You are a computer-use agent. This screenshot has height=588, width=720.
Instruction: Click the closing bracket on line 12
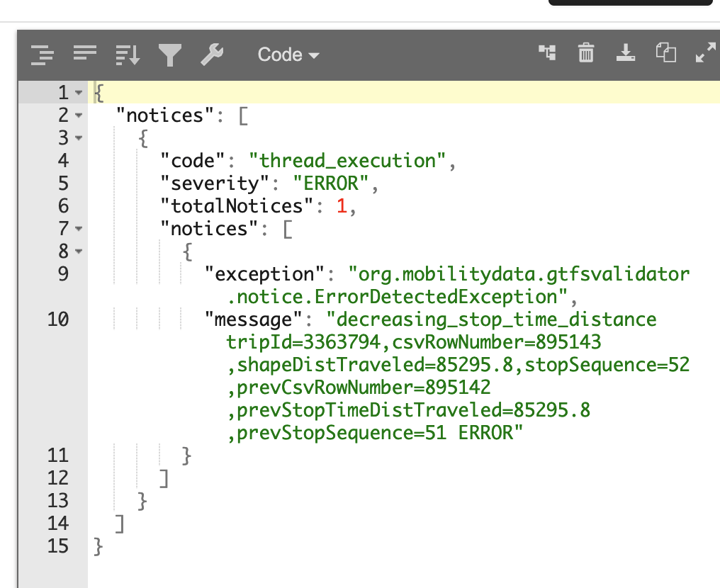(x=164, y=478)
